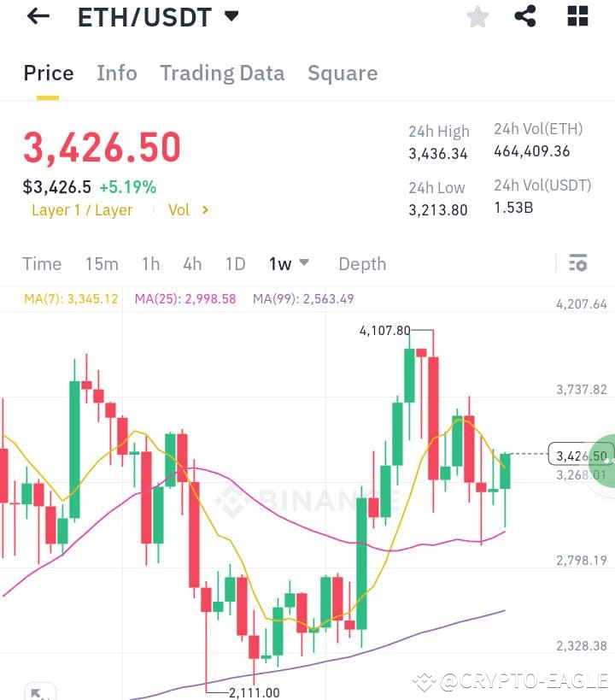
Task: Select the 1D timeframe
Action: 235,264
